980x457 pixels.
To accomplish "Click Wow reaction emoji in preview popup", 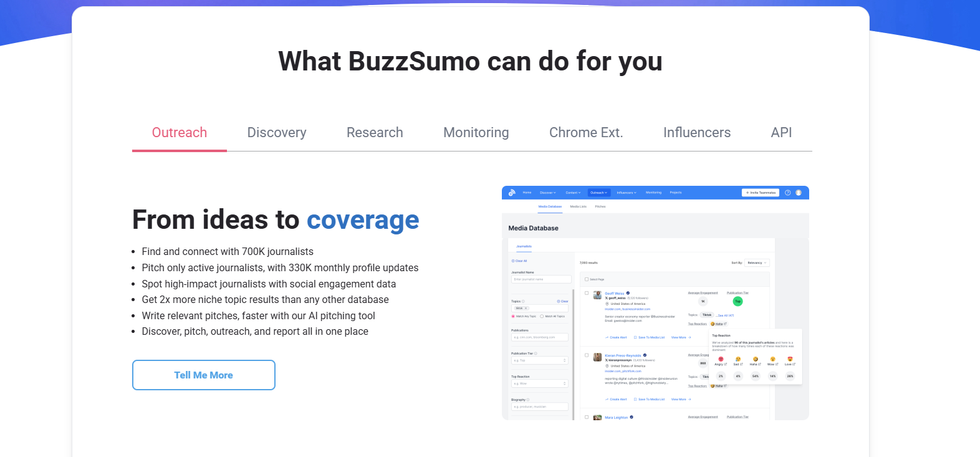I will 772,359.
